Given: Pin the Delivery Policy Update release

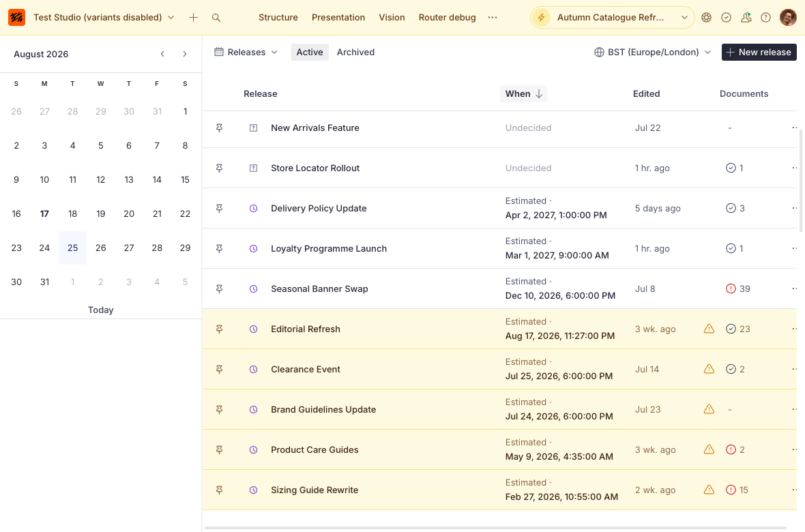Looking at the screenshot, I should (219, 209).
